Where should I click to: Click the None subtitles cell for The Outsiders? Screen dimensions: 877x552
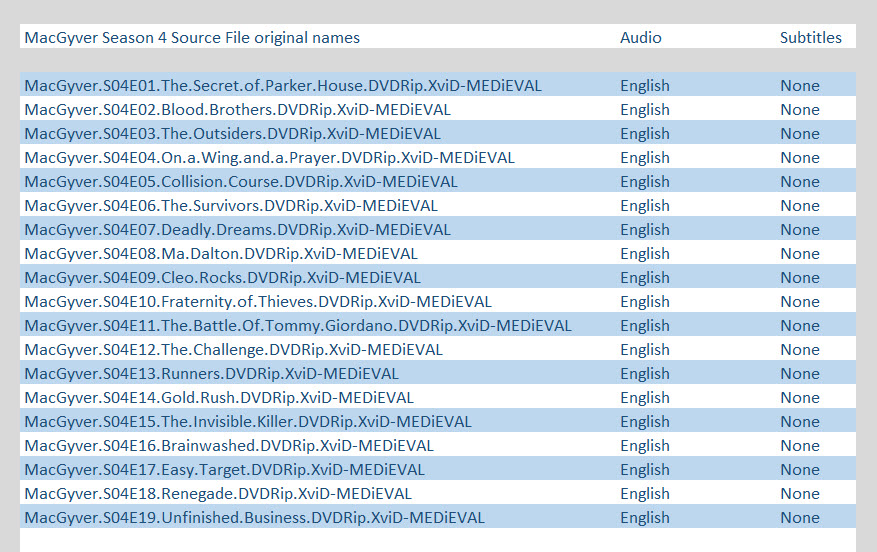coord(800,134)
